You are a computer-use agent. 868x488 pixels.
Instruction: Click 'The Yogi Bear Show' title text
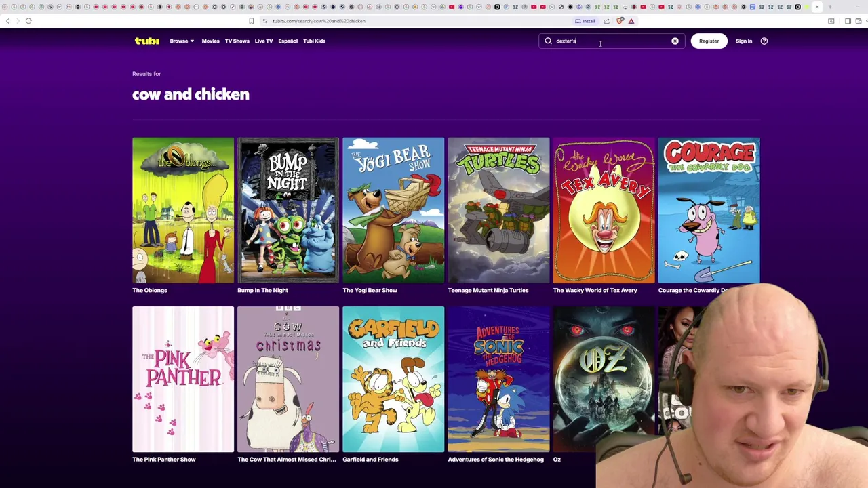pos(370,290)
